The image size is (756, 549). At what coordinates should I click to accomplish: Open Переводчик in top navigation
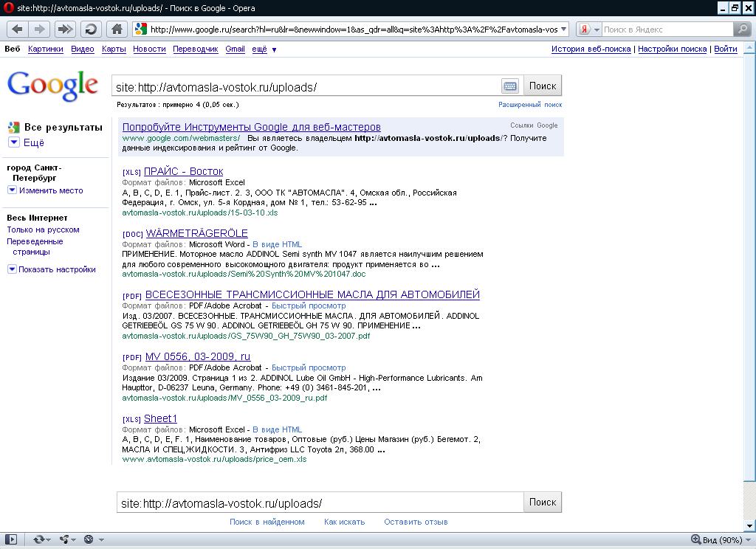click(195, 49)
